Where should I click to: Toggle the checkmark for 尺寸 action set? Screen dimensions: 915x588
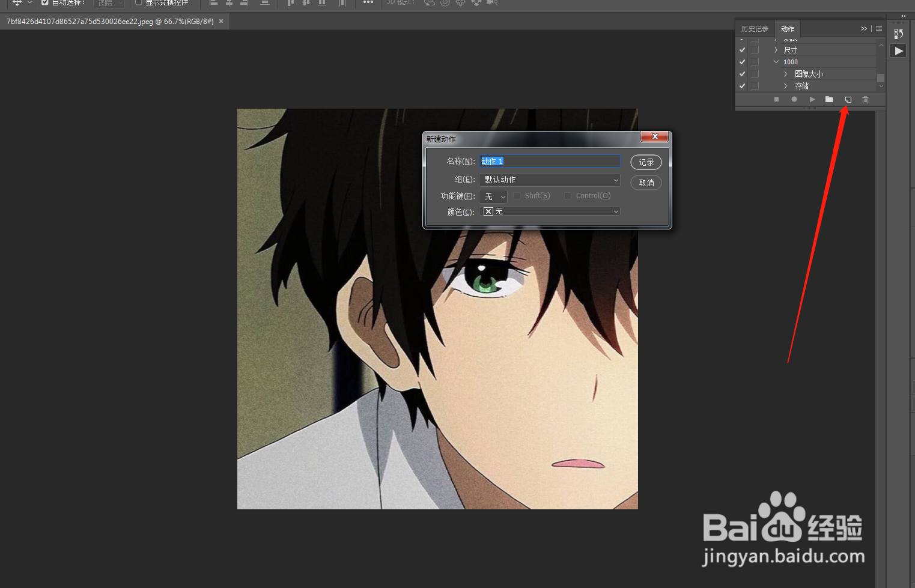click(742, 50)
